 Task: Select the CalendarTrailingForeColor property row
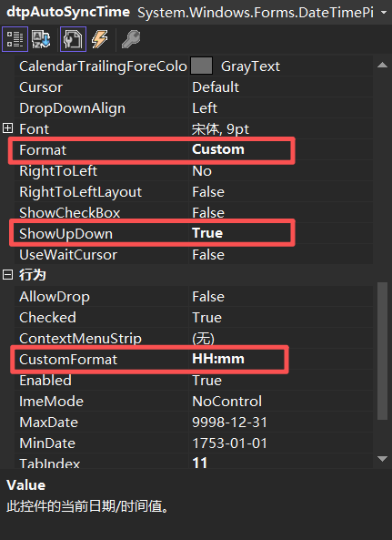(194, 66)
